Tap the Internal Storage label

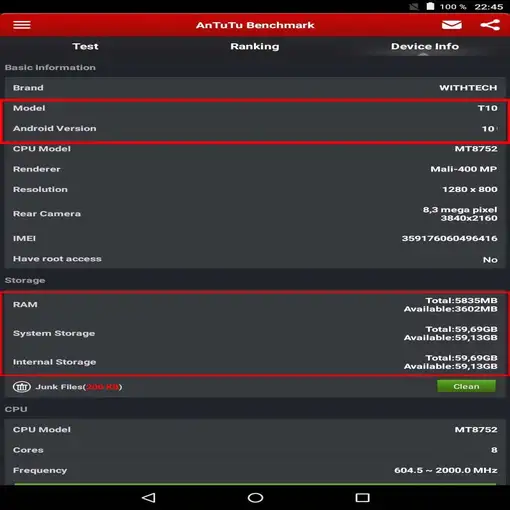tap(55, 362)
